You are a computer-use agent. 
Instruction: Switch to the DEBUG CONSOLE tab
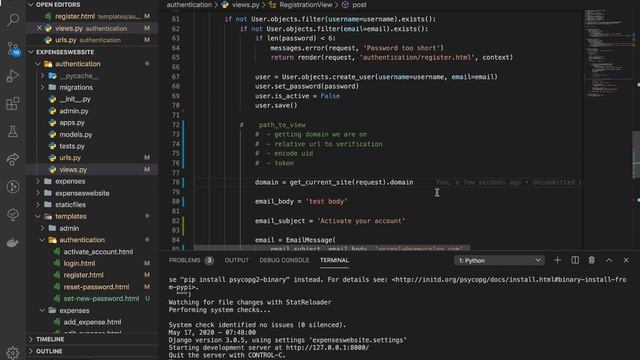click(284, 260)
